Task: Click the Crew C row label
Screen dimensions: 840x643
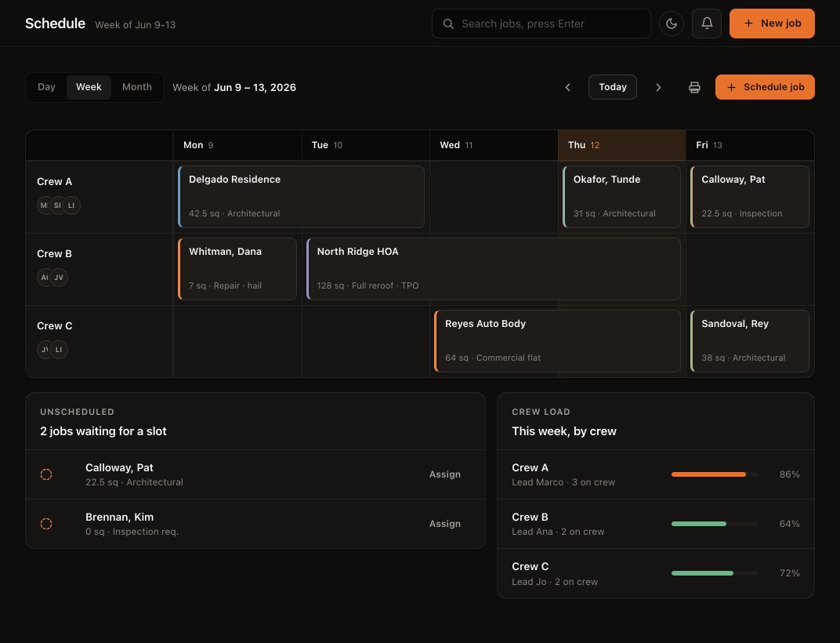Action: (55, 326)
